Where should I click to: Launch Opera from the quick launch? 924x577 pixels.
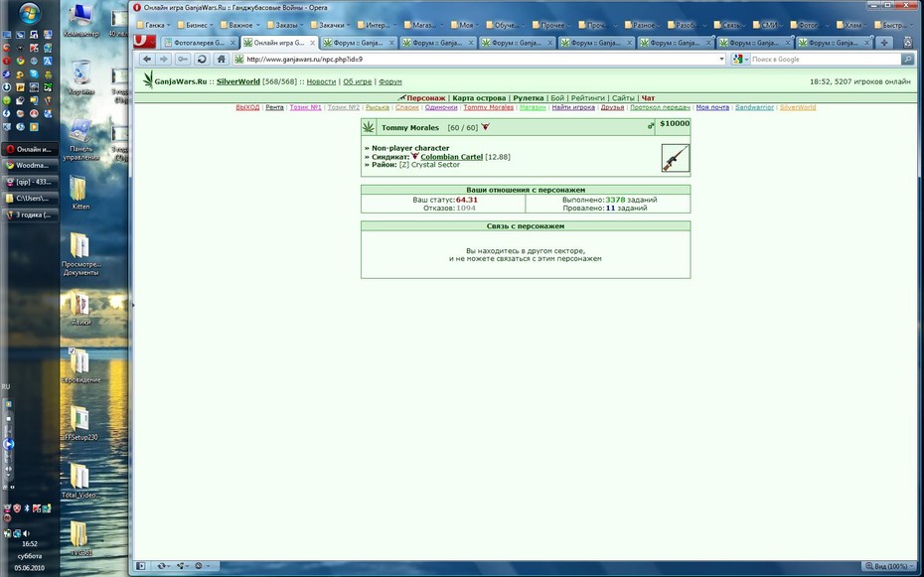(x=7, y=62)
